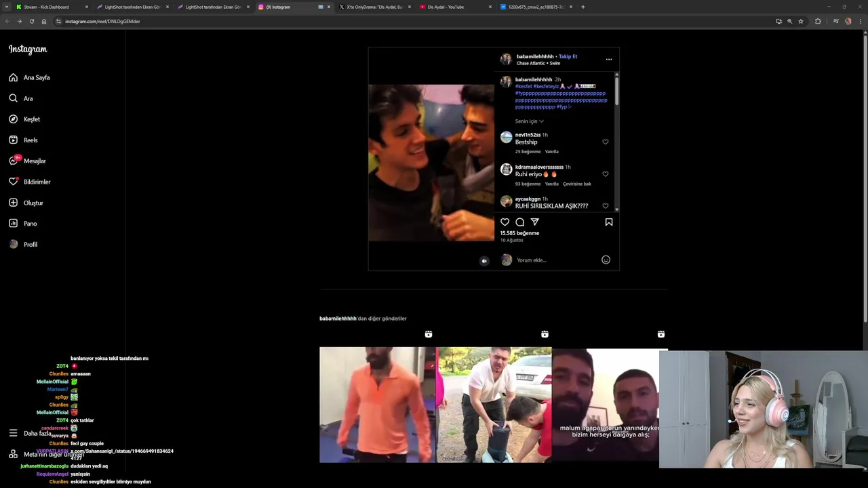Reply to nevi1n52ss with Yanıtla
This screenshot has width=868, height=488.
coord(552,152)
